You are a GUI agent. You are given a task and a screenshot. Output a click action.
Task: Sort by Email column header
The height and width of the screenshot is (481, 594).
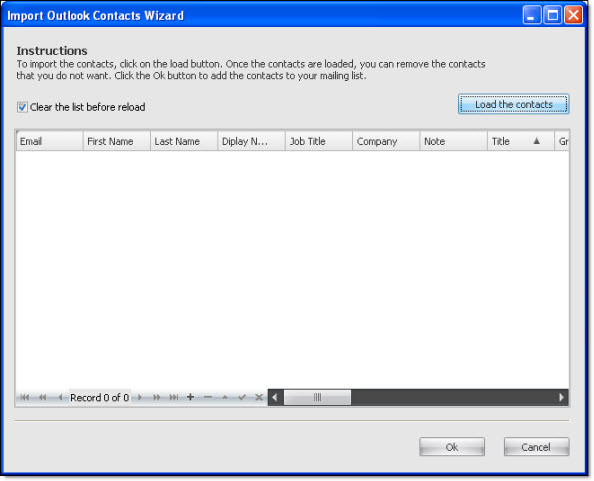(49, 141)
